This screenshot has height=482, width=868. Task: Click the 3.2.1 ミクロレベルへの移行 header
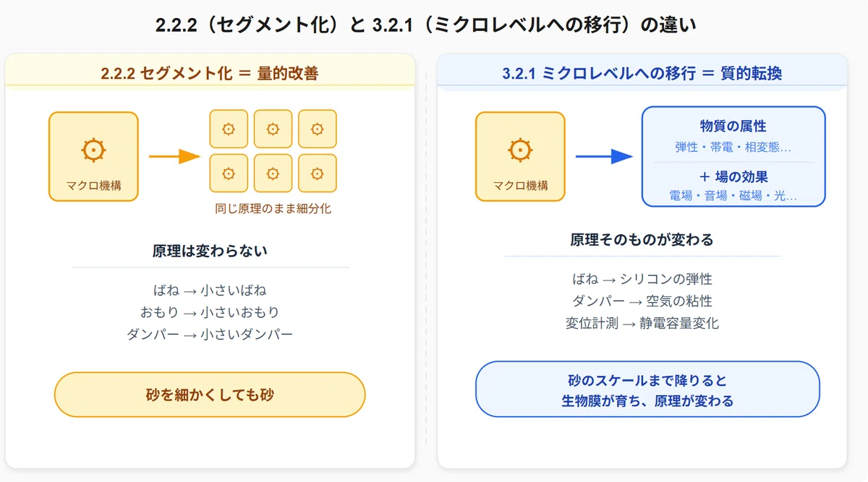point(642,73)
